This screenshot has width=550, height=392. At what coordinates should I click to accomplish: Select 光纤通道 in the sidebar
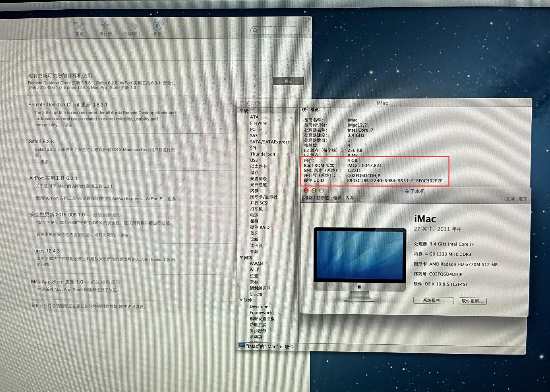(x=258, y=185)
